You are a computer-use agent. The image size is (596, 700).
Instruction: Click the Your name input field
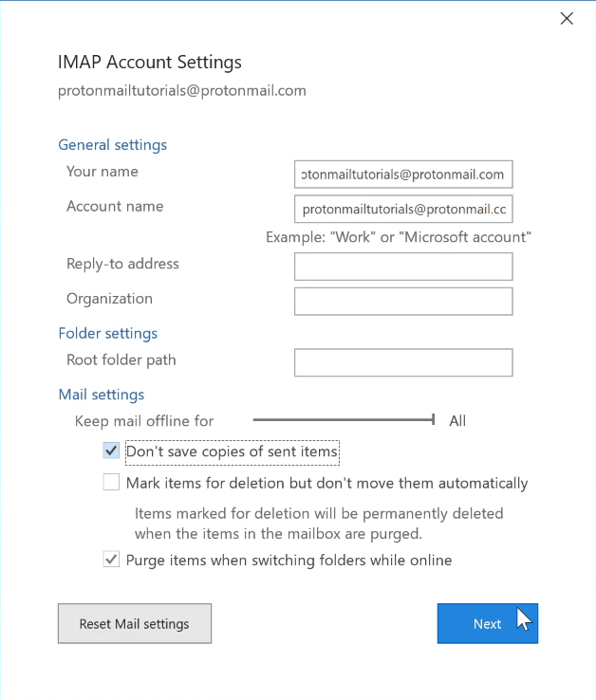[403, 175]
